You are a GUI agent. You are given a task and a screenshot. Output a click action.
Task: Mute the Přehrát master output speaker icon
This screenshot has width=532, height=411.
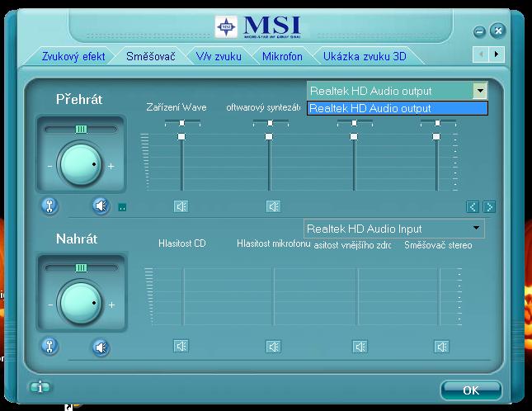[x=101, y=206]
